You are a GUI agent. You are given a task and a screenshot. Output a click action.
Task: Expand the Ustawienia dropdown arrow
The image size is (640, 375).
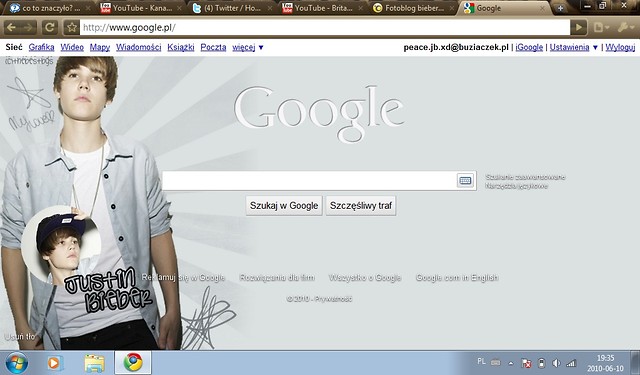(595, 47)
